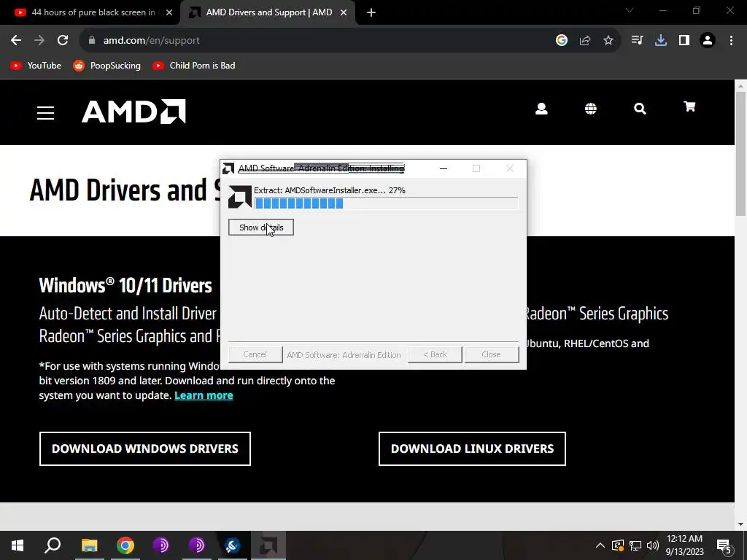Open the network icon in system tray
This screenshot has height=560, width=747.
[x=635, y=545]
